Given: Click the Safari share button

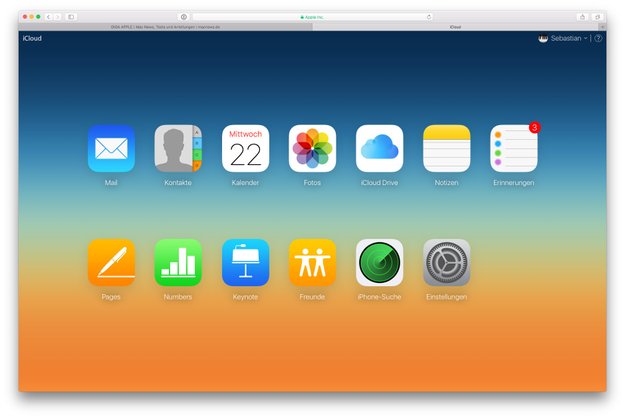Looking at the screenshot, I should pyautogui.click(x=582, y=17).
